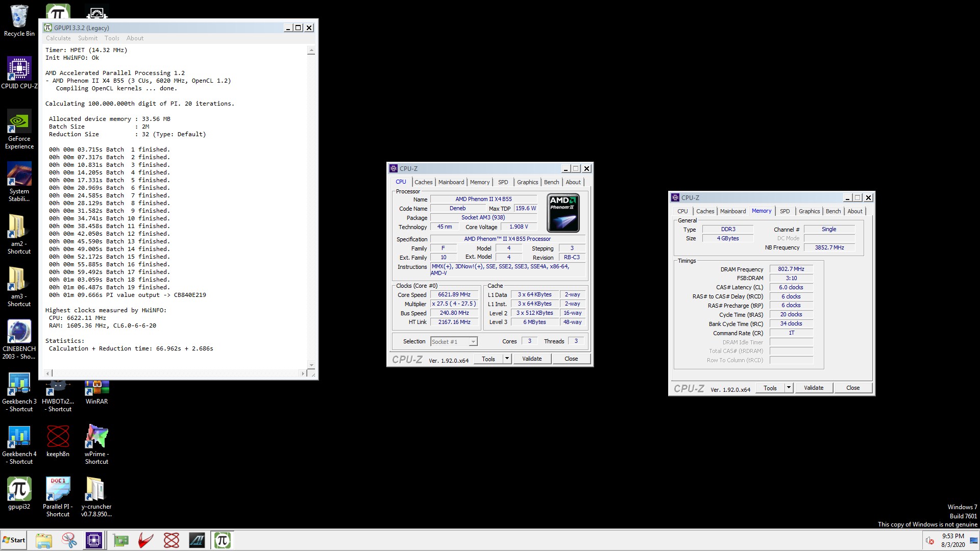Click Tools button in center CPU-Z

(x=488, y=359)
